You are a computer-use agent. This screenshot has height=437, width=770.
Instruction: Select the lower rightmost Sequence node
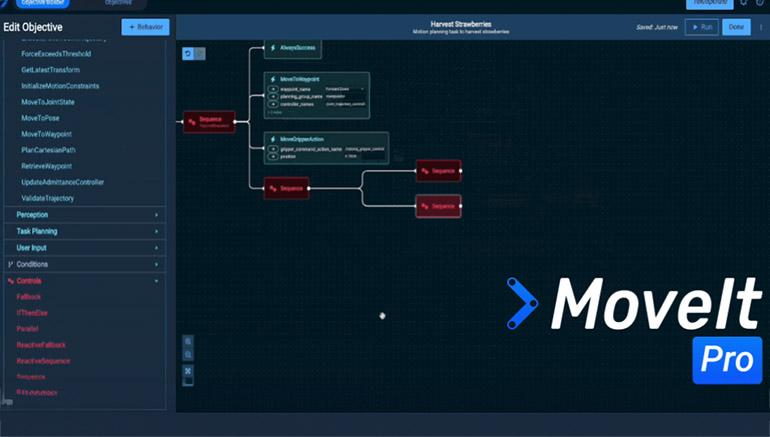coord(439,206)
